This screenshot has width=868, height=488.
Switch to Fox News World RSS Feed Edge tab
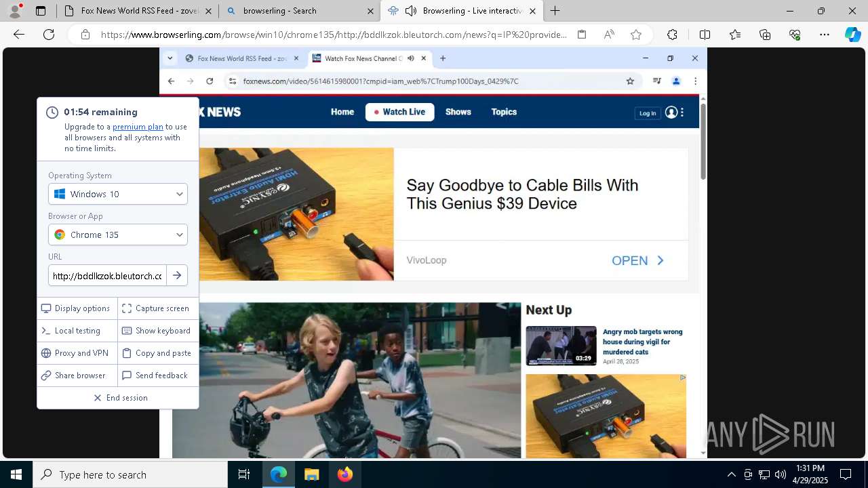click(x=138, y=11)
